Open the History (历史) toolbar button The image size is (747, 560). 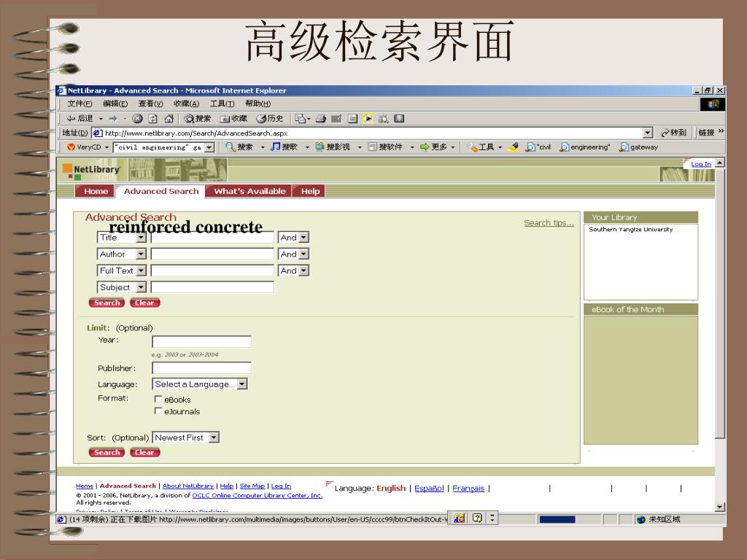tap(270, 119)
